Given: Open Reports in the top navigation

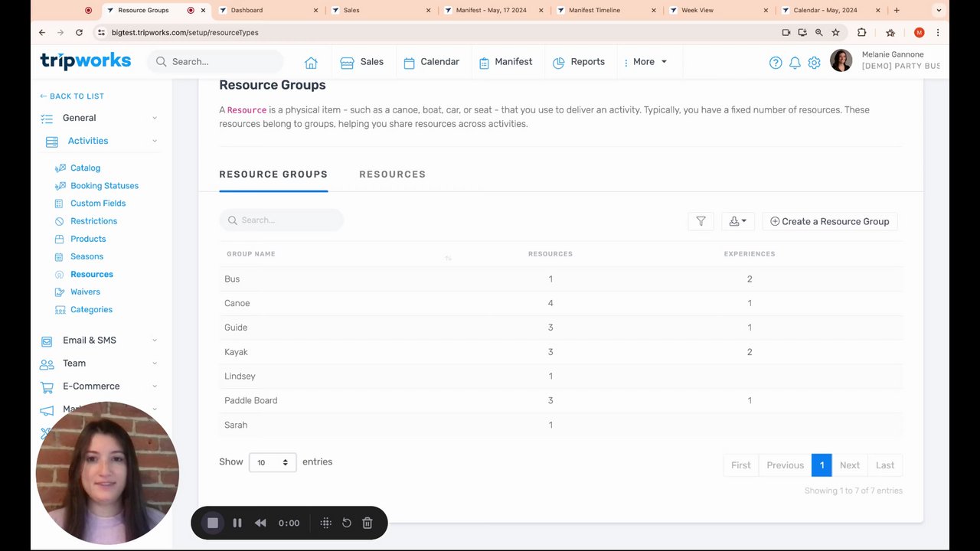Looking at the screenshot, I should coord(579,62).
